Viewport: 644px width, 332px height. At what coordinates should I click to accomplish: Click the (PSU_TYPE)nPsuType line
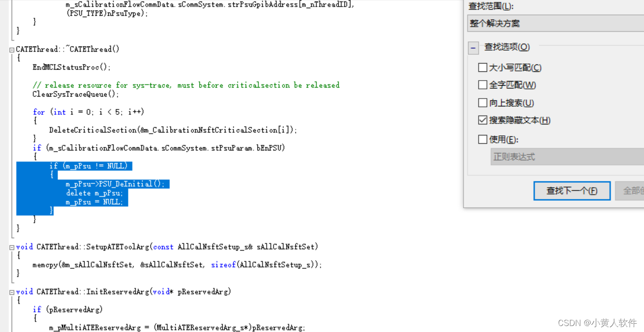coord(107,13)
